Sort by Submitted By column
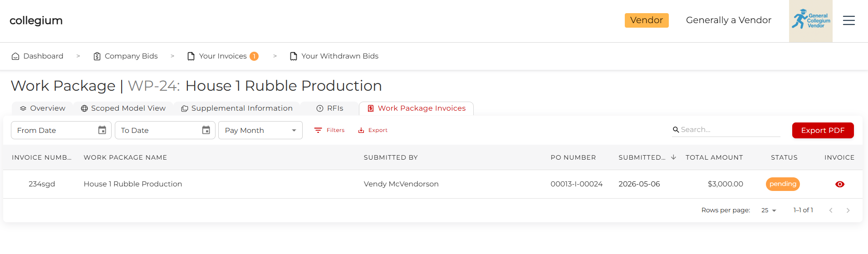 click(x=391, y=157)
